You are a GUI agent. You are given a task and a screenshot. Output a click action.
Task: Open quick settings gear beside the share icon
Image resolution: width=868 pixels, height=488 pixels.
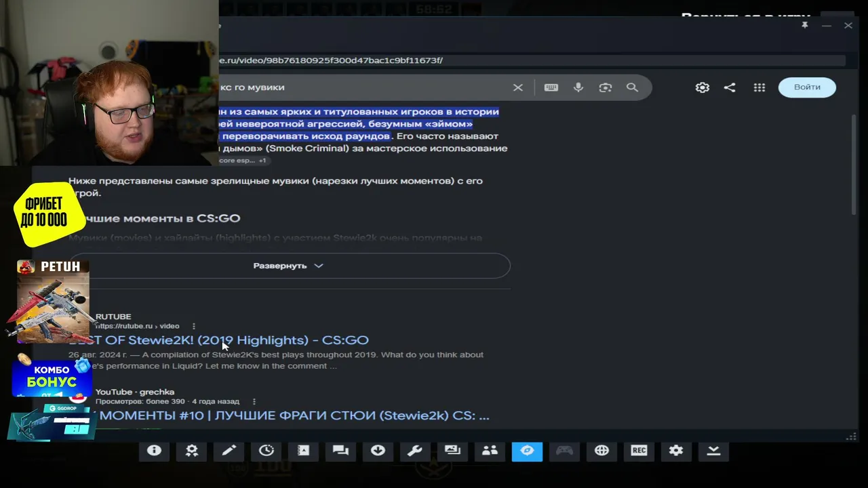tap(703, 87)
